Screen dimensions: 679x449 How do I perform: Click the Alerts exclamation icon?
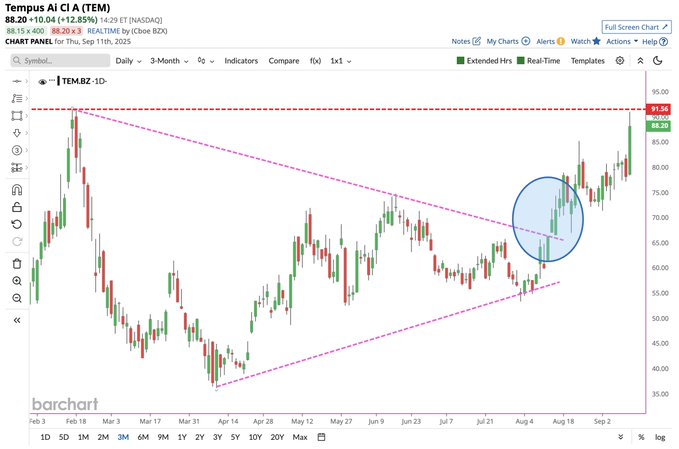[x=561, y=41]
